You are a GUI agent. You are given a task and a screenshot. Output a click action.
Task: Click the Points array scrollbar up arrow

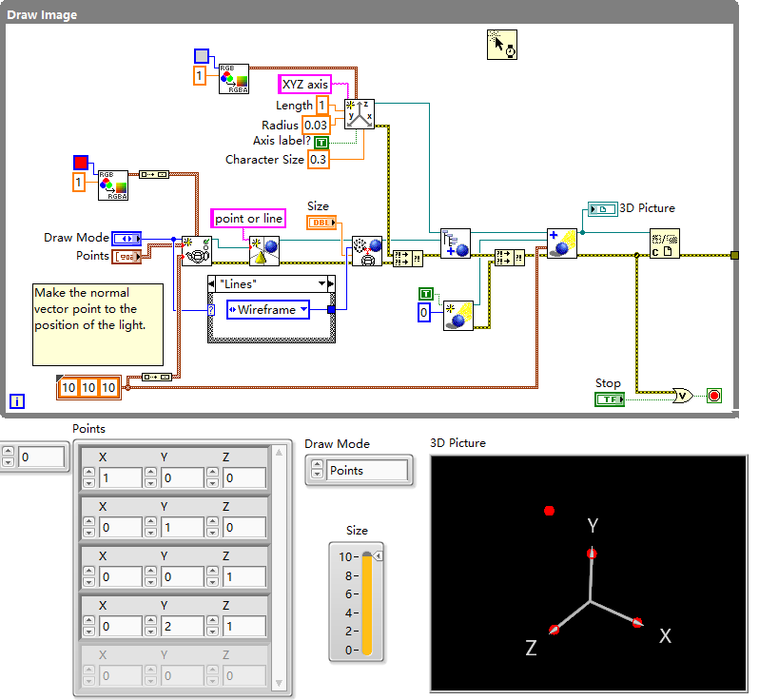click(279, 453)
